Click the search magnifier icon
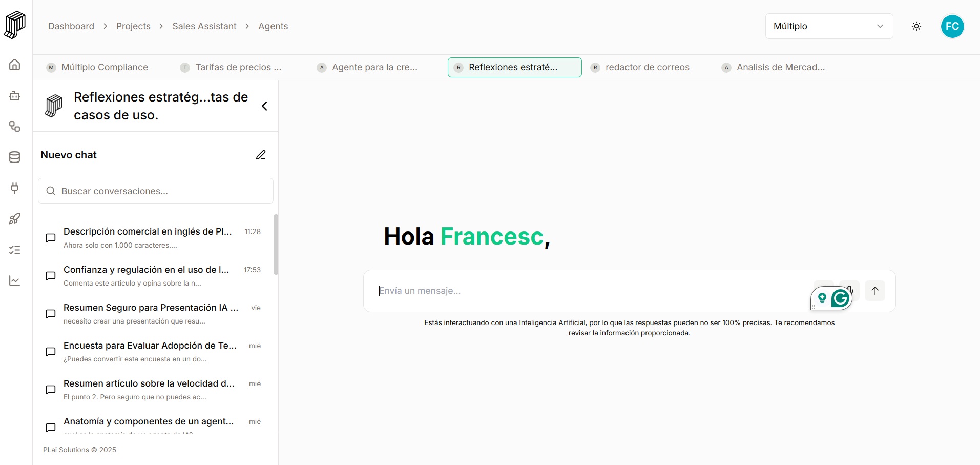 click(x=51, y=191)
